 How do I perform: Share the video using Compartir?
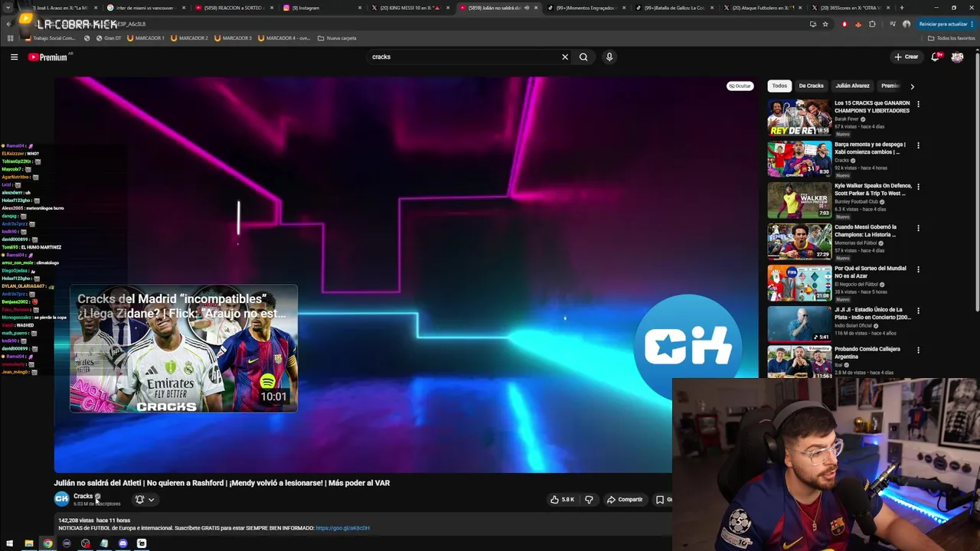click(625, 500)
